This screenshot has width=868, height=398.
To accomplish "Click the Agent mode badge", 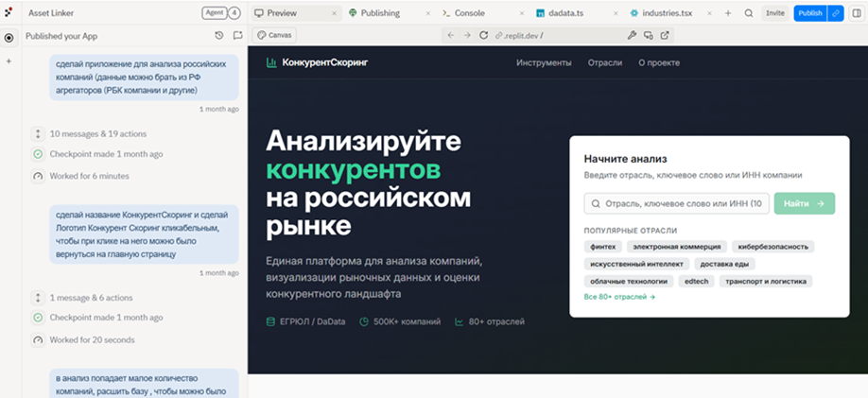I will 213,12.
